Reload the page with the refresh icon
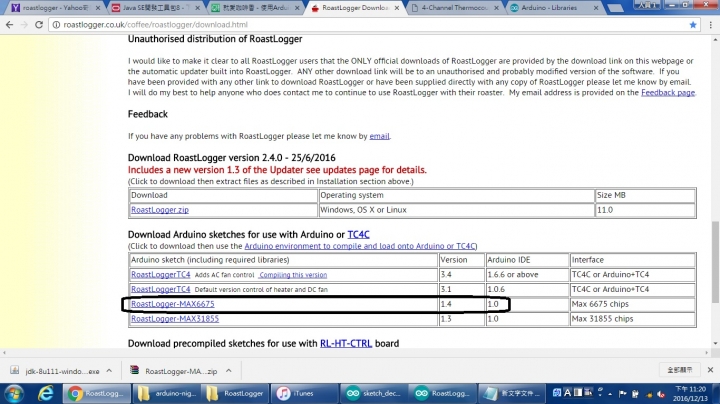This screenshot has height=404, width=720. 39,25
